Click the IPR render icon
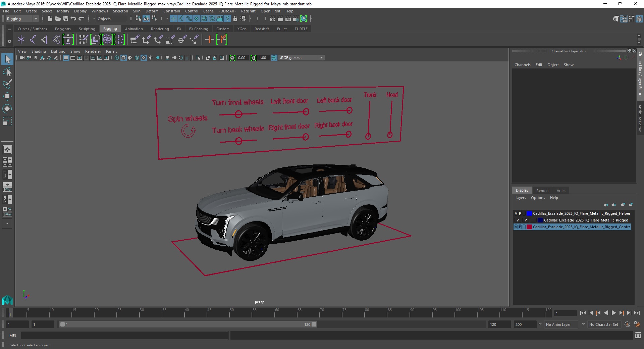 (288, 19)
